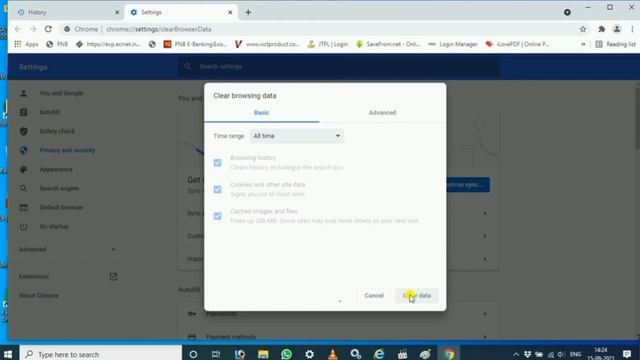
Task: Open the Chrome profile avatar
Action: (617, 29)
